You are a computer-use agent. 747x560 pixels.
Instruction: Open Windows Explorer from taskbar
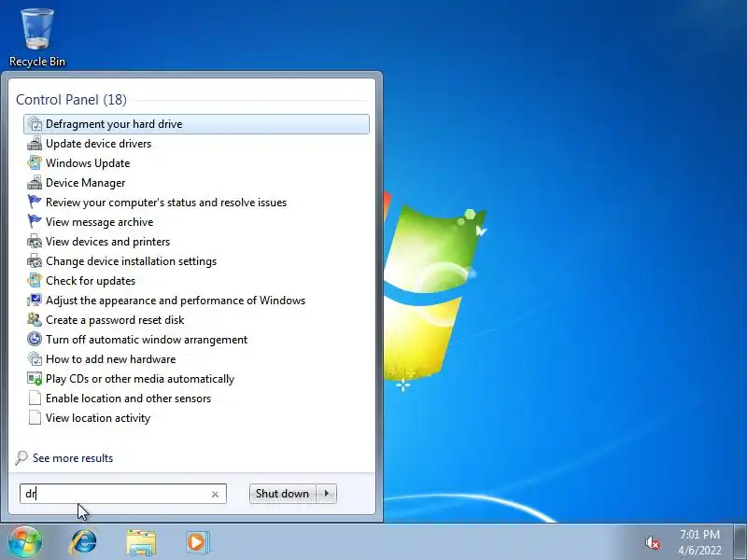click(141, 542)
